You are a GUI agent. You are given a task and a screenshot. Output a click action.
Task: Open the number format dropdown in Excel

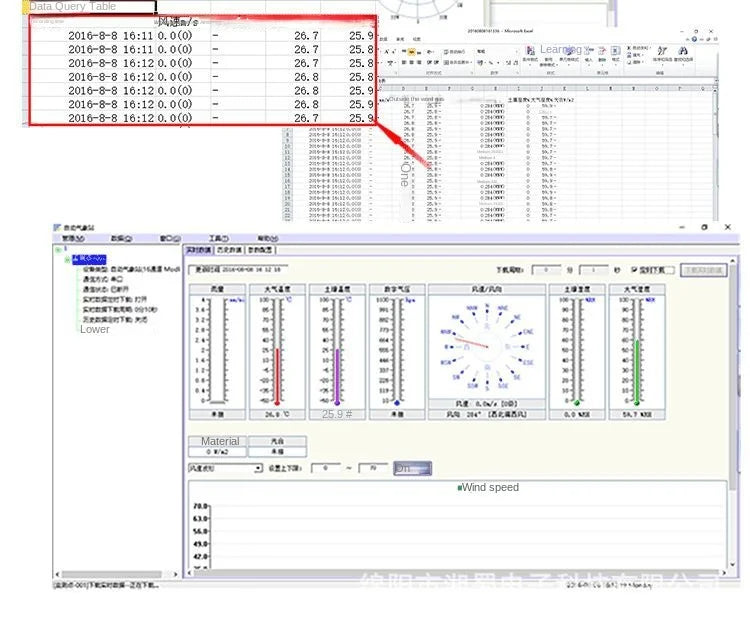[x=515, y=51]
